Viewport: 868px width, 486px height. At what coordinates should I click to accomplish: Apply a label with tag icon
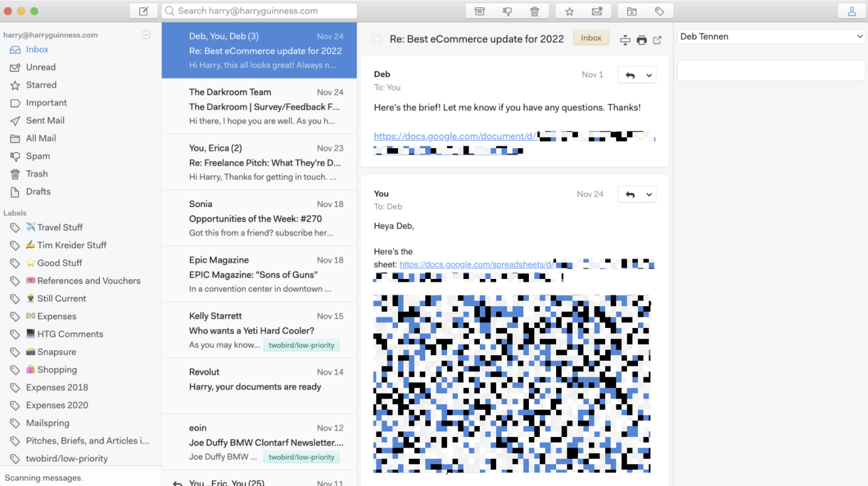pyautogui.click(x=660, y=11)
